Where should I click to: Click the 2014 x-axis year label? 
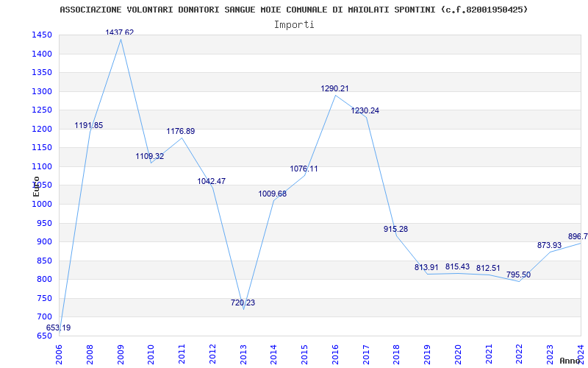tap(274, 355)
